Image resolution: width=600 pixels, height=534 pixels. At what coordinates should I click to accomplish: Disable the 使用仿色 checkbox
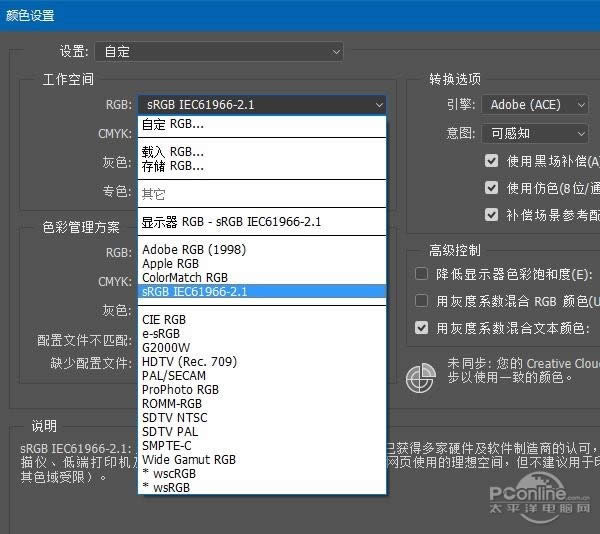tap(491, 188)
